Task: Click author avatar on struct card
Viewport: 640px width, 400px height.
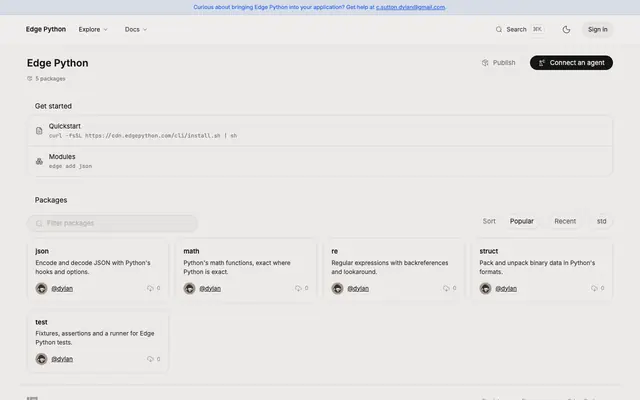Action: pyautogui.click(x=485, y=289)
